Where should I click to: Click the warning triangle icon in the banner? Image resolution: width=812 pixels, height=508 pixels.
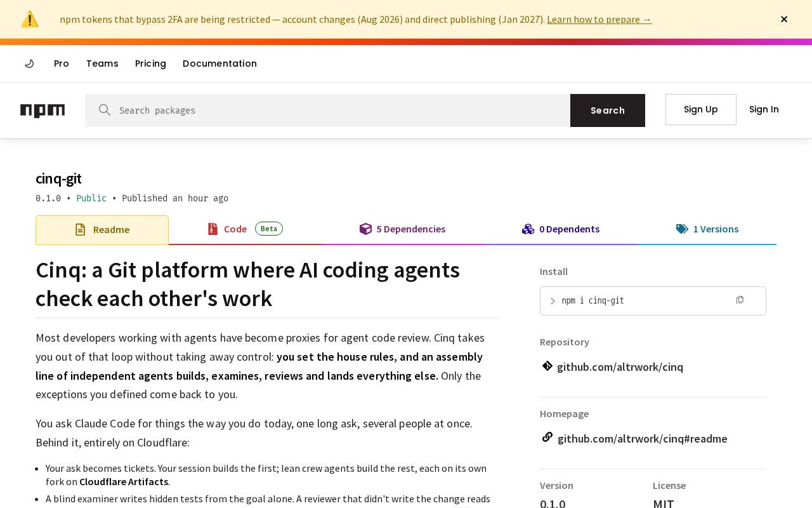(x=30, y=19)
